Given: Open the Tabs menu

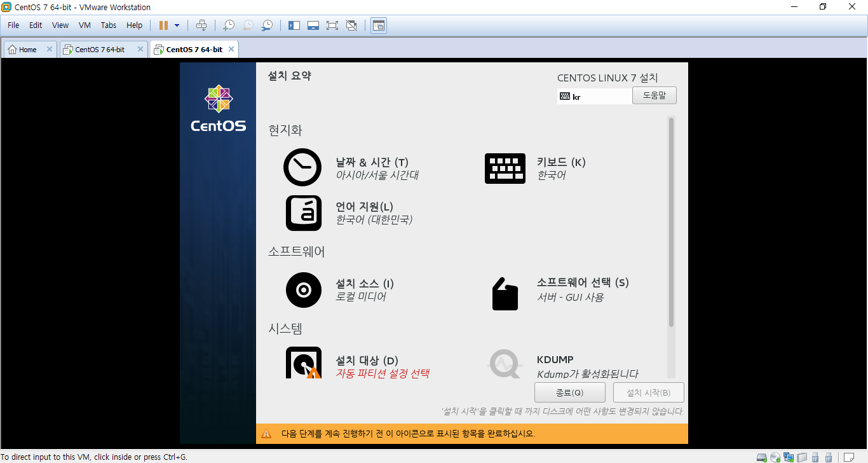Looking at the screenshot, I should pos(109,25).
